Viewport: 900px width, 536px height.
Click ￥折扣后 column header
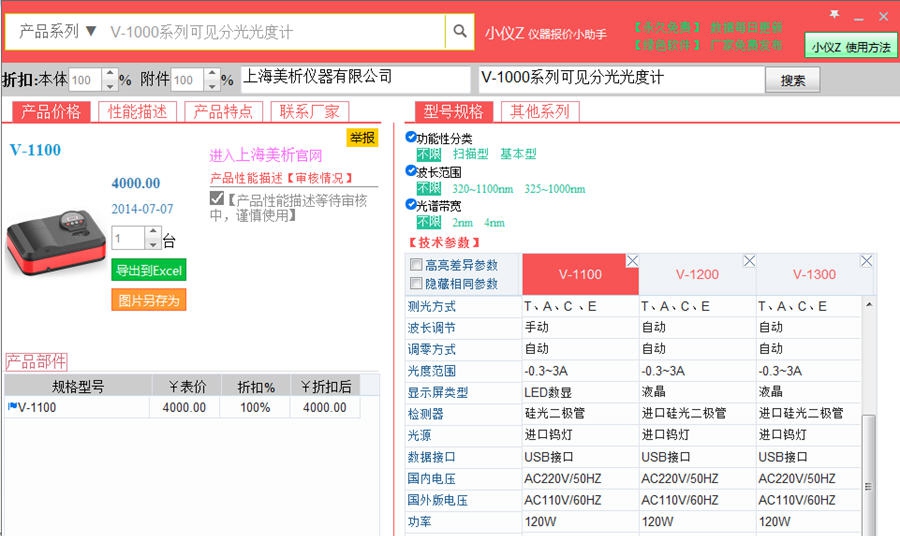click(x=325, y=386)
